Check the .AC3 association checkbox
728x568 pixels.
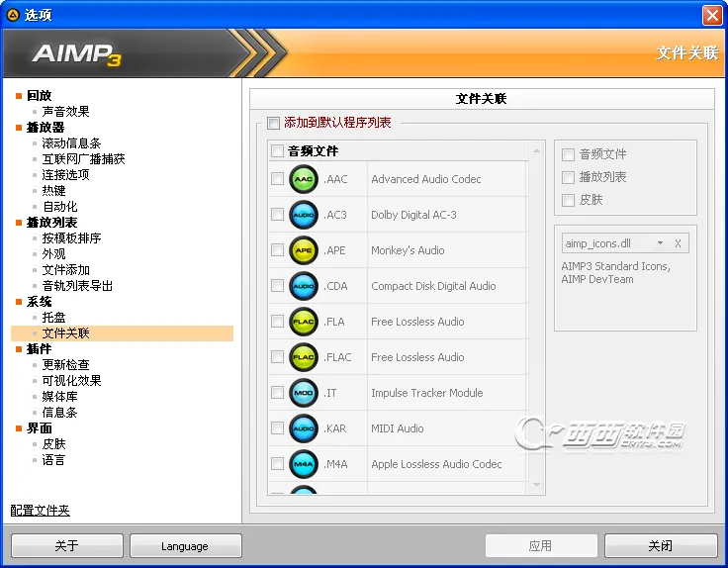[277, 215]
